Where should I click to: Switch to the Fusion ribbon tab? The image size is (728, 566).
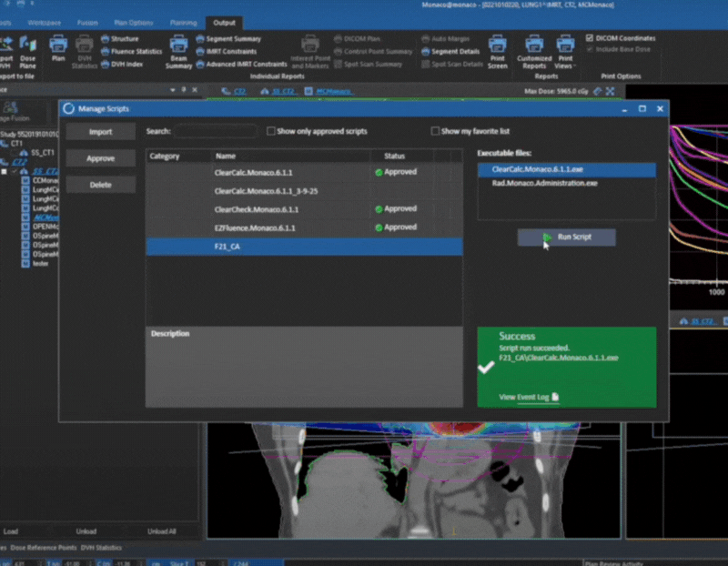click(x=87, y=23)
